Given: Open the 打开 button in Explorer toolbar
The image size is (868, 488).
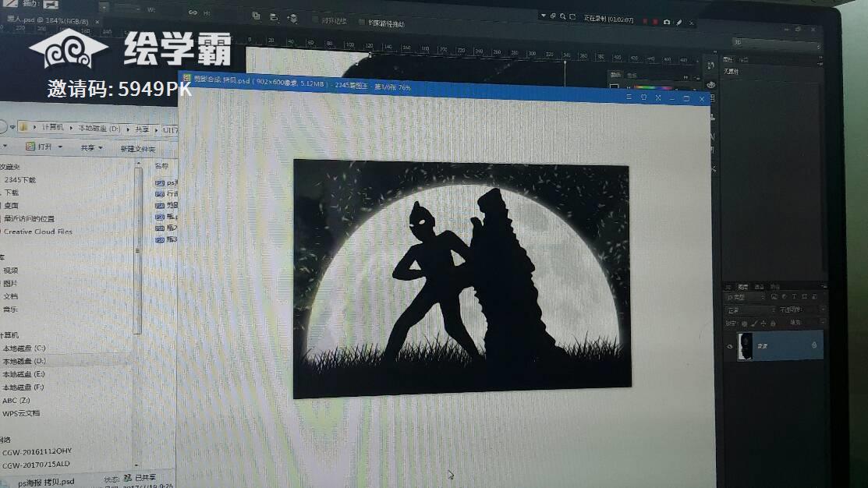Looking at the screenshot, I should (44, 147).
